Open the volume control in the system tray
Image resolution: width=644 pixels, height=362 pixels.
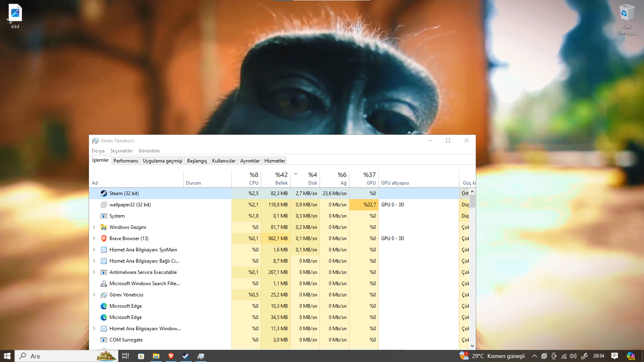[x=573, y=356]
